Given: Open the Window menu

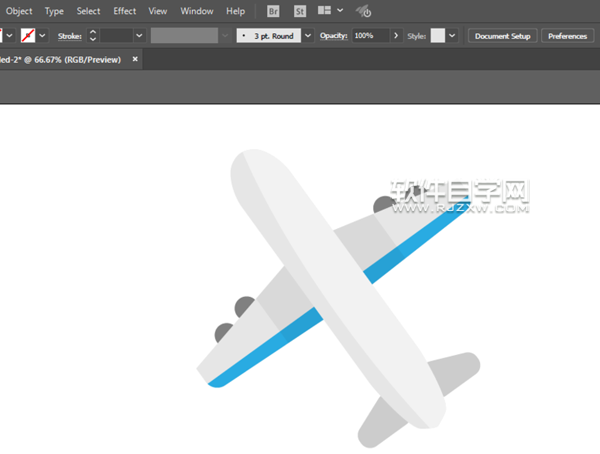Looking at the screenshot, I should tap(196, 11).
